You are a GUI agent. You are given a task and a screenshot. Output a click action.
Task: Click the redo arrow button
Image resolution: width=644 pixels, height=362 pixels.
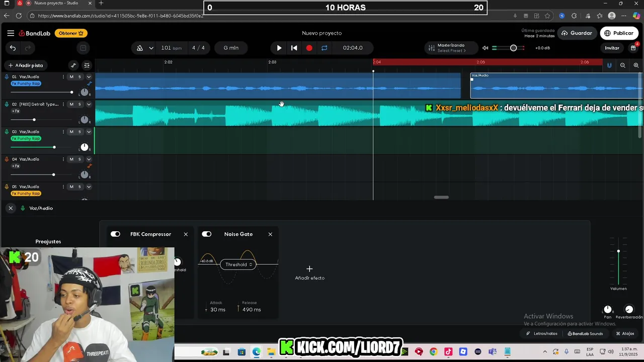tap(28, 48)
